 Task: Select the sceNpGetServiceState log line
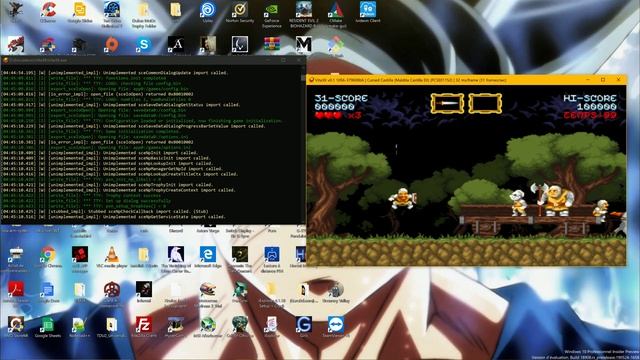(x=113, y=217)
